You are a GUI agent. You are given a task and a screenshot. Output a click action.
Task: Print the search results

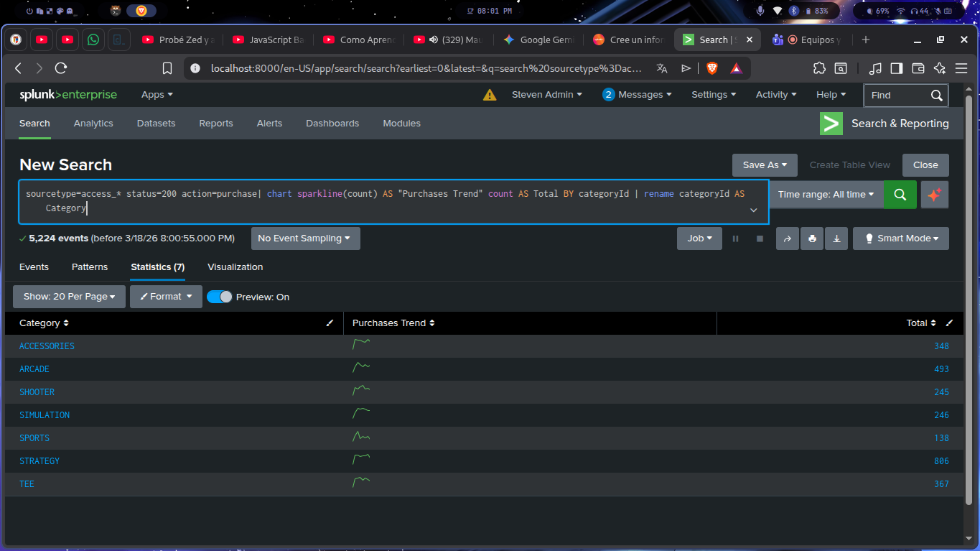point(812,238)
